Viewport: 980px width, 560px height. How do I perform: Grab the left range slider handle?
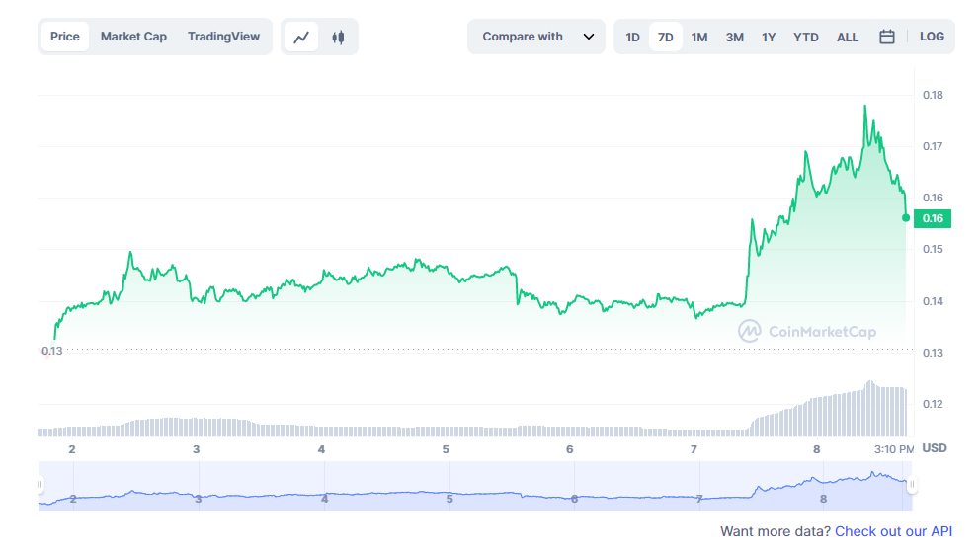tap(40, 484)
